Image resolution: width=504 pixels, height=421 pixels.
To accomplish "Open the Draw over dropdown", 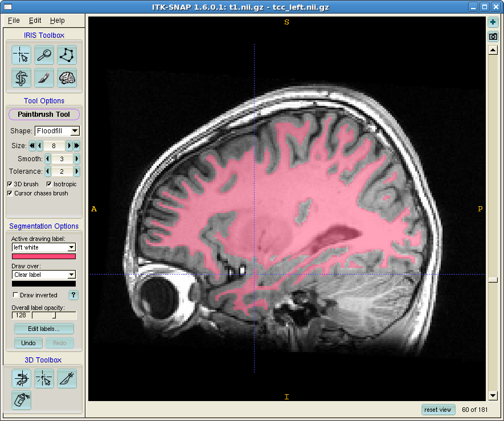I will [x=44, y=275].
